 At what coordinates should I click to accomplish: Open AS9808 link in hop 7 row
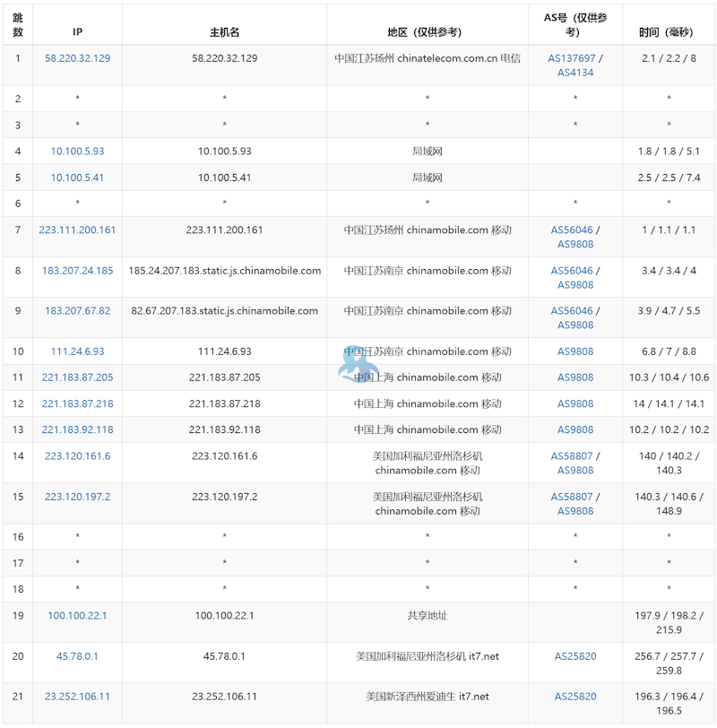point(575,244)
